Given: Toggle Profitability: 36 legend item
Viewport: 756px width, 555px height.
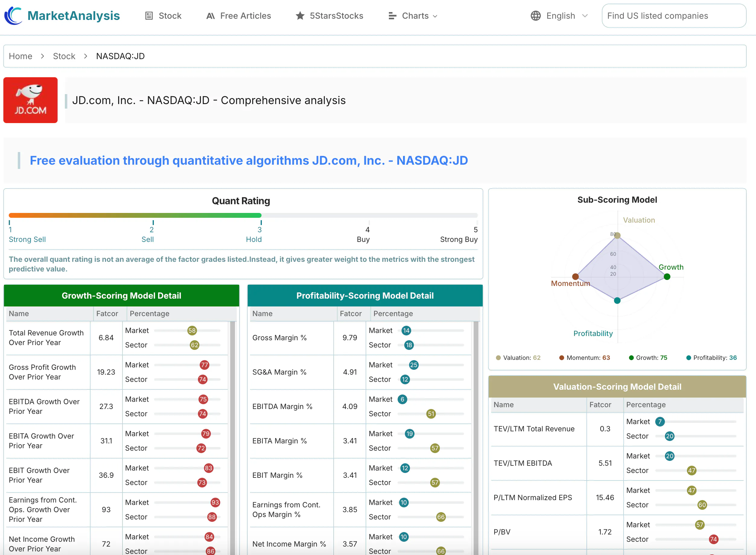Looking at the screenshot, I should click(x=712, y=358).
